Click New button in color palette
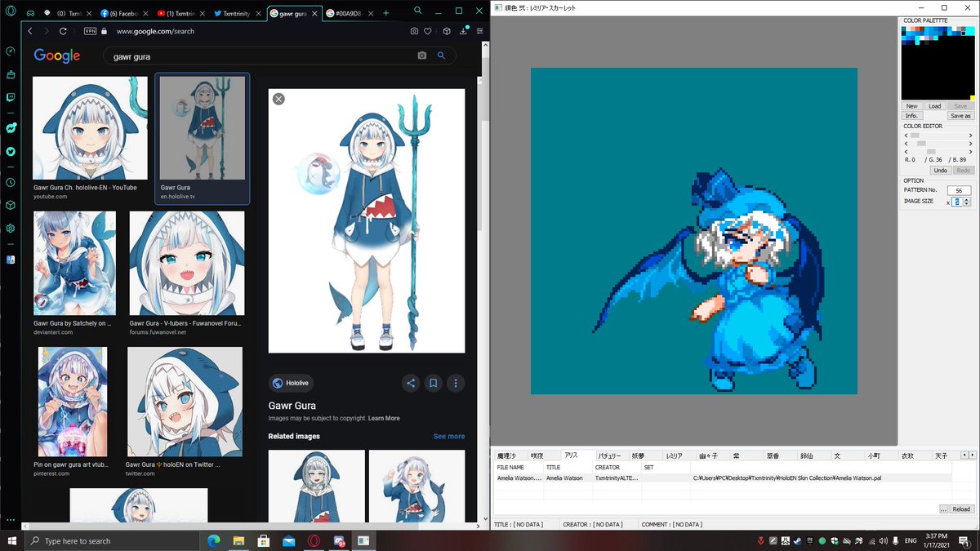 (x=912, y=106)
